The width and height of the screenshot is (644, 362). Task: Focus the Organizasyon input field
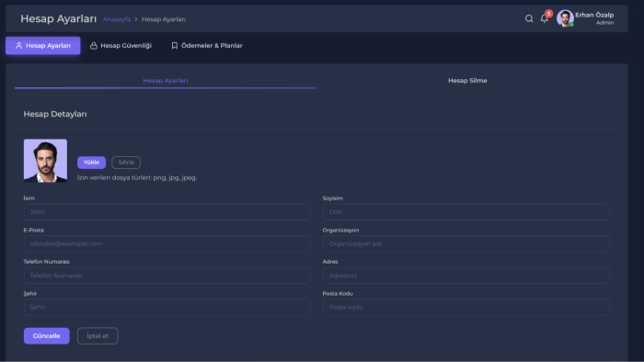[466, 243]
